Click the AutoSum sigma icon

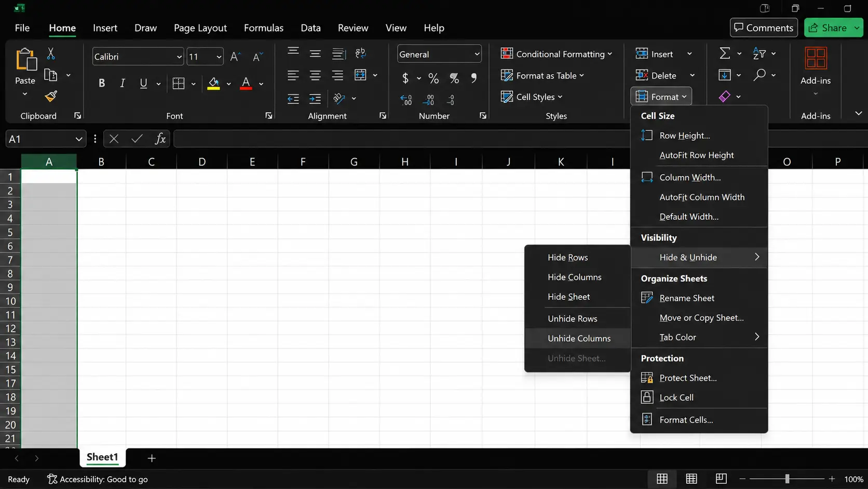[725, 53]
